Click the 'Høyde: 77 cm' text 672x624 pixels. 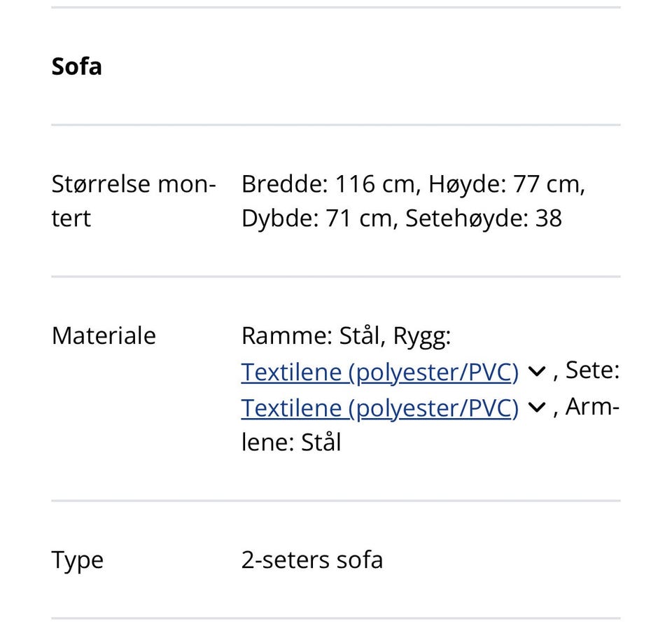pos(505,184)
